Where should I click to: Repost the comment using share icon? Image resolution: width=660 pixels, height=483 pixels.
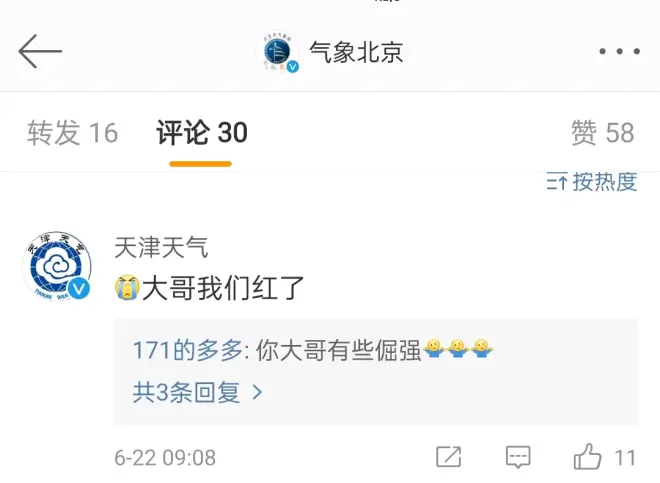click(448, 457)
